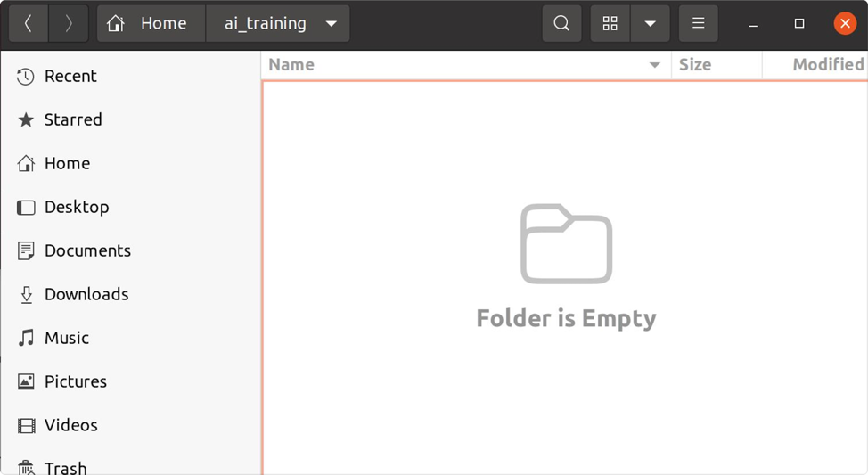Click the Music note sidebar icon

click(27, 338)
